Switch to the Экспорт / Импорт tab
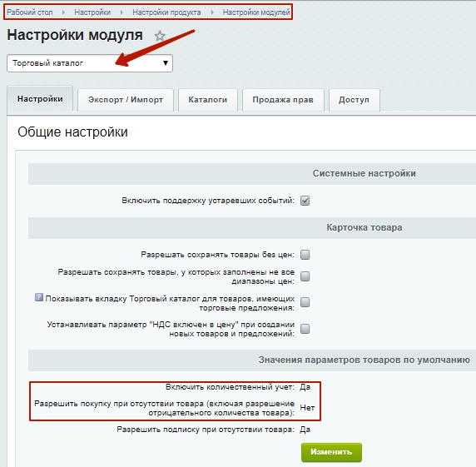This screenshot has height=467, width=476. [126, 100]
